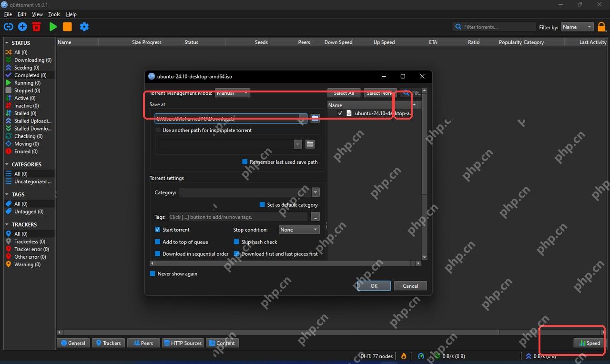This screenshot has height=364, width=610.
Task: Switch to the HTTP Sources tab
Action: point(183,343)
